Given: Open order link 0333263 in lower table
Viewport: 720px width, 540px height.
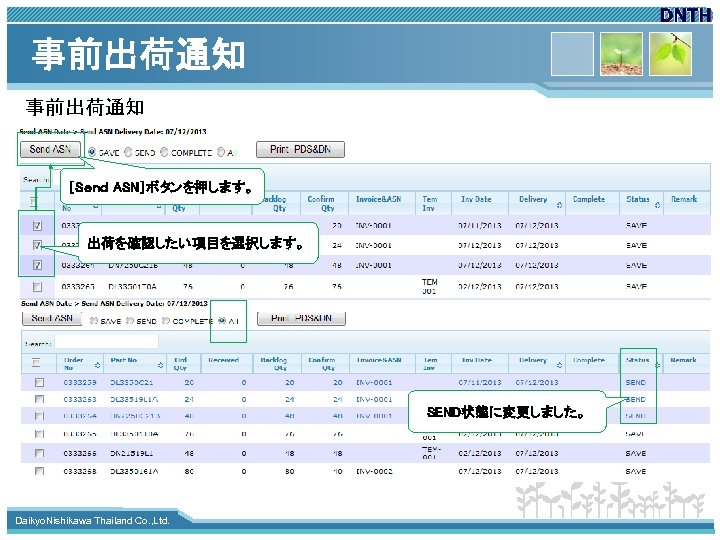Looking at the screenshot, I should pyautogui.click(x=80, y=399).
